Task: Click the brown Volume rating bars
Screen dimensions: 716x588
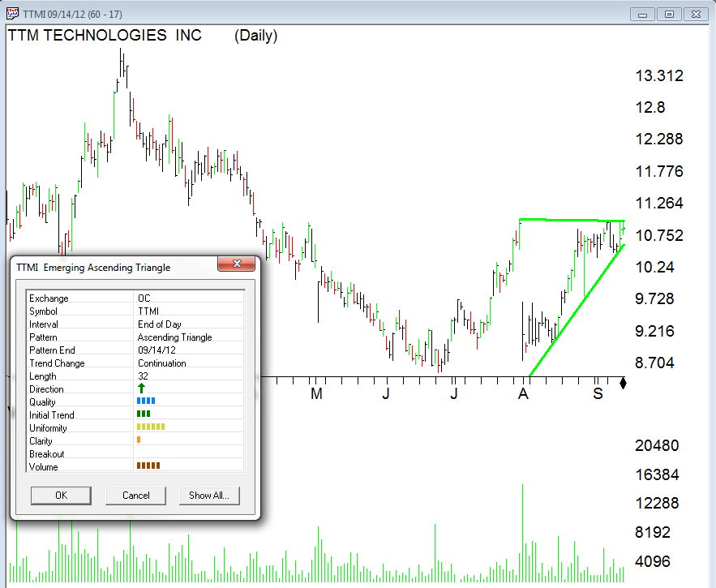Action: [x=148, y=466]
